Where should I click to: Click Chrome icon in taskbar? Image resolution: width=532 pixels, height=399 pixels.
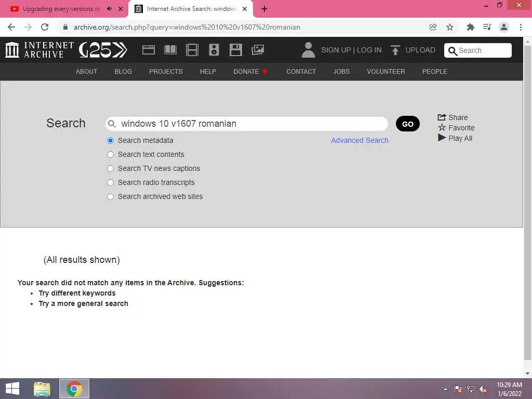click(x=74, y=389)
